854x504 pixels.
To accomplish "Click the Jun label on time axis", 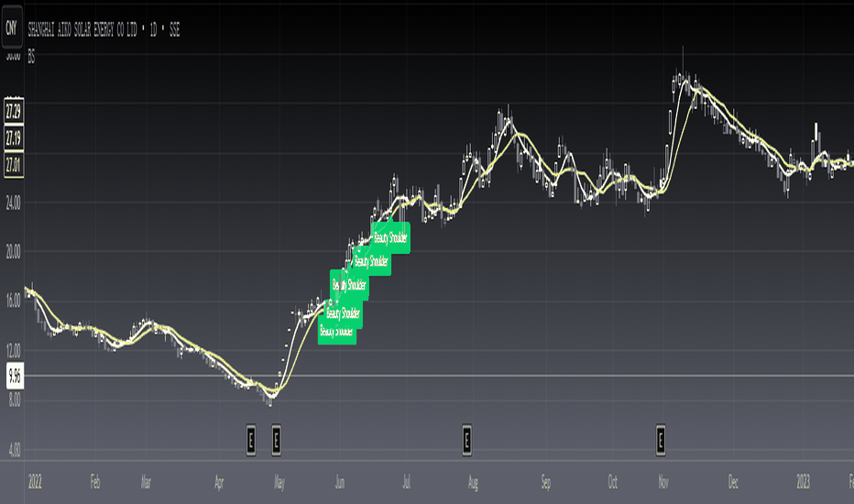I will (340, 482).
